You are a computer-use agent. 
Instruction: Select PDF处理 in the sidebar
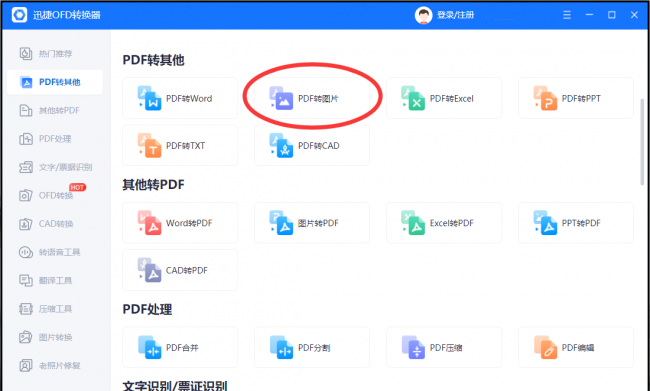55,138
